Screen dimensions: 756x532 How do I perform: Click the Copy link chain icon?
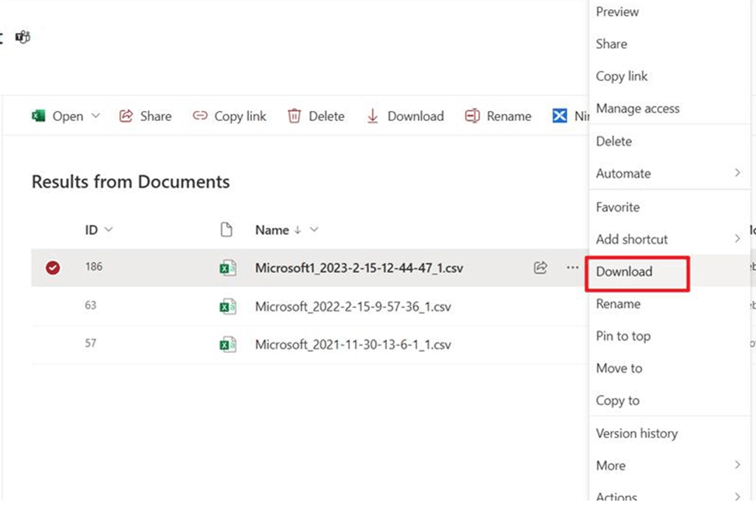pos(200,116)
